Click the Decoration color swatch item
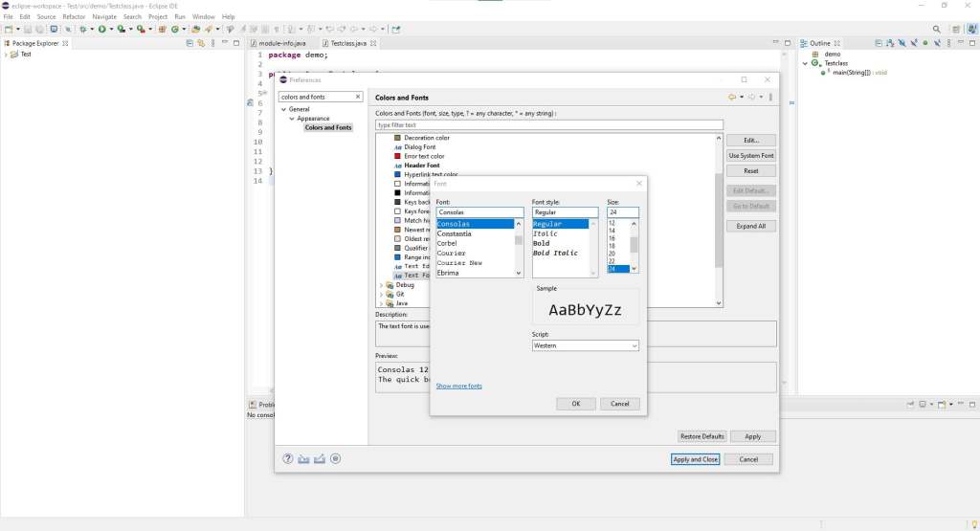 397,138
